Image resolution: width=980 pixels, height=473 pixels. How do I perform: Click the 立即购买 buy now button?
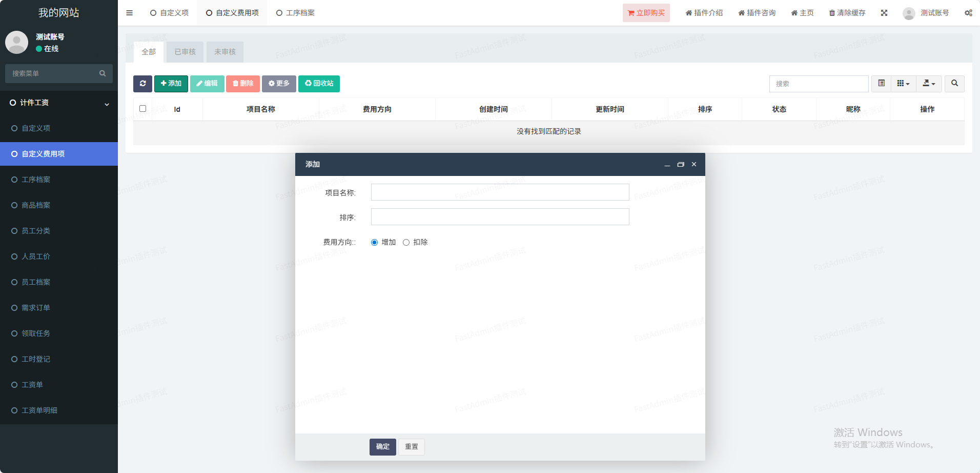tap(646, 13)
